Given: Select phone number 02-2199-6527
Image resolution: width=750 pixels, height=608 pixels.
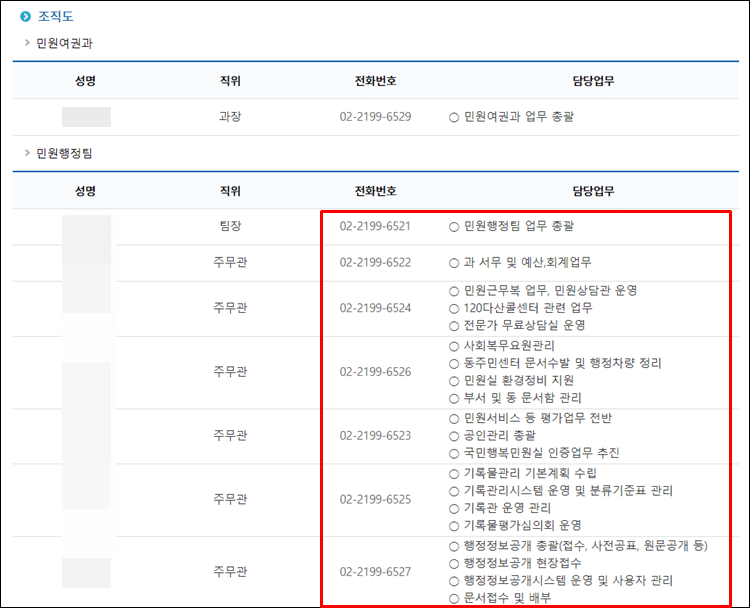Looking at the screenshot, I should pyautogui.click(x=375, y=572).
